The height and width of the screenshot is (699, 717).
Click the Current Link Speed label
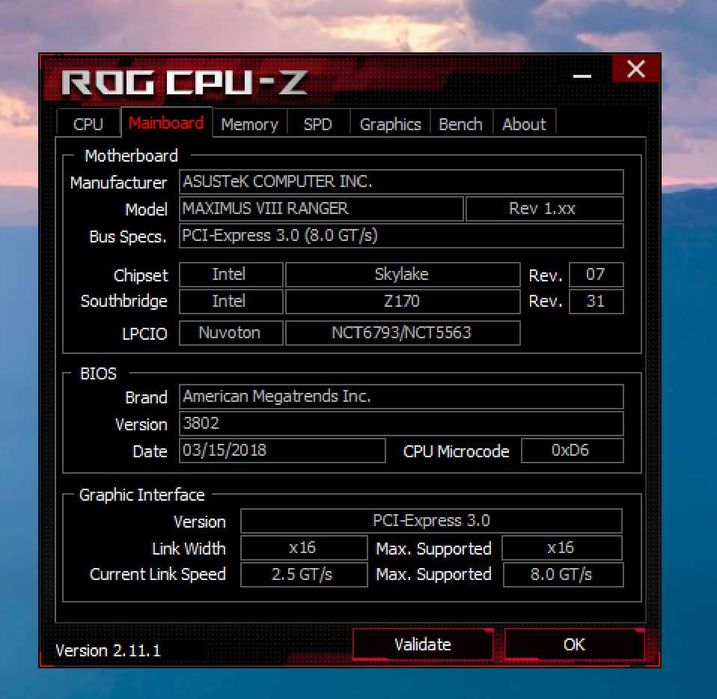[x=158, y=575]
